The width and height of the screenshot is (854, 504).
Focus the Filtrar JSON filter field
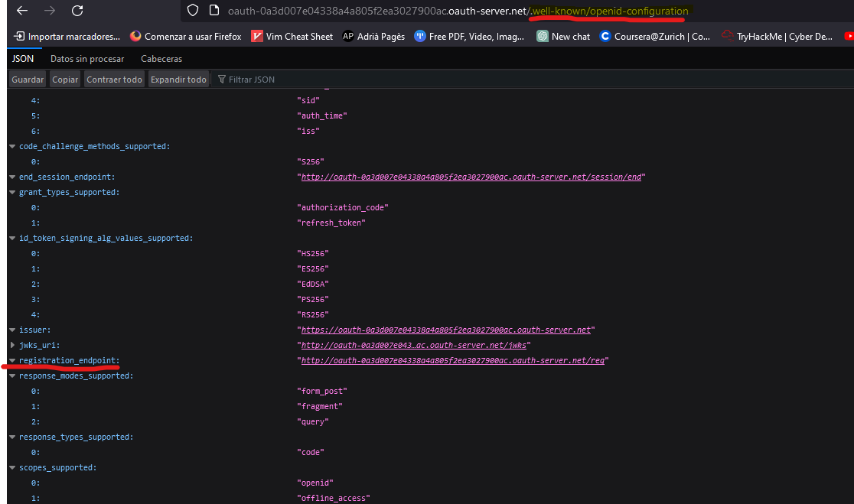tap(252, 80)
